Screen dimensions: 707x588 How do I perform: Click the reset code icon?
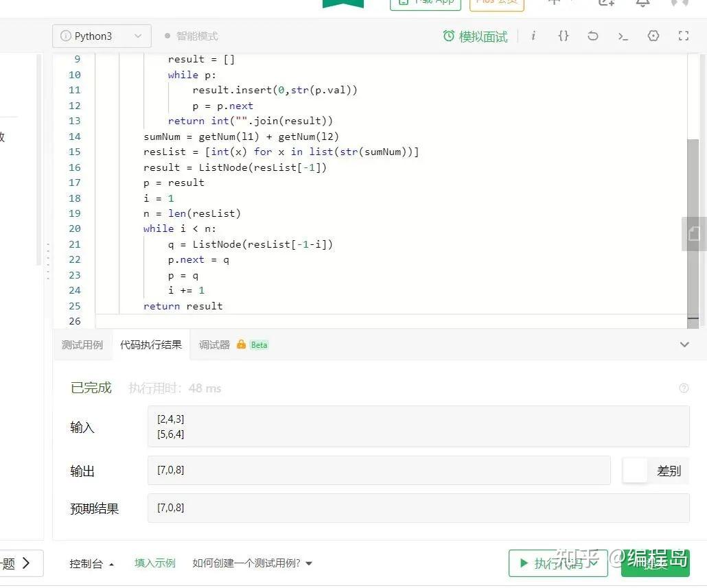pyautogui.click(x=593, y=36)
